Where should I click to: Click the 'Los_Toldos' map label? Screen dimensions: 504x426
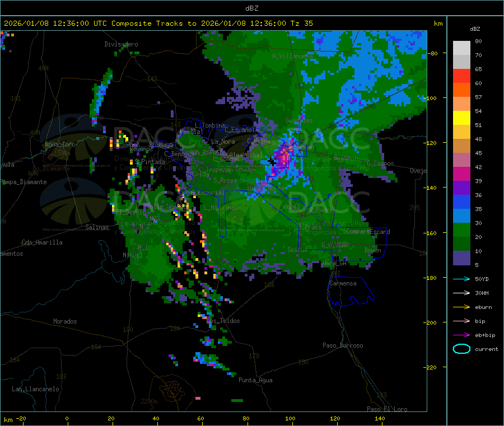[x=223, y=321]
